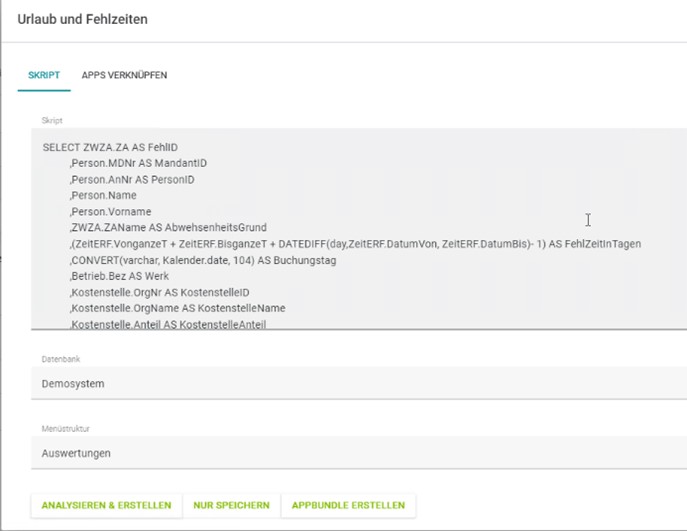Expand the Menüstruktur dropdown showing Auswertungen
The height and width of the screenshot is (531, 687).
click(360, 453)
